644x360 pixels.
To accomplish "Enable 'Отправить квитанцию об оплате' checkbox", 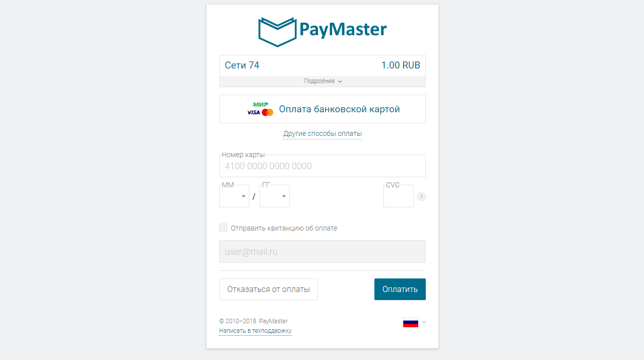I will pos(223,228).
